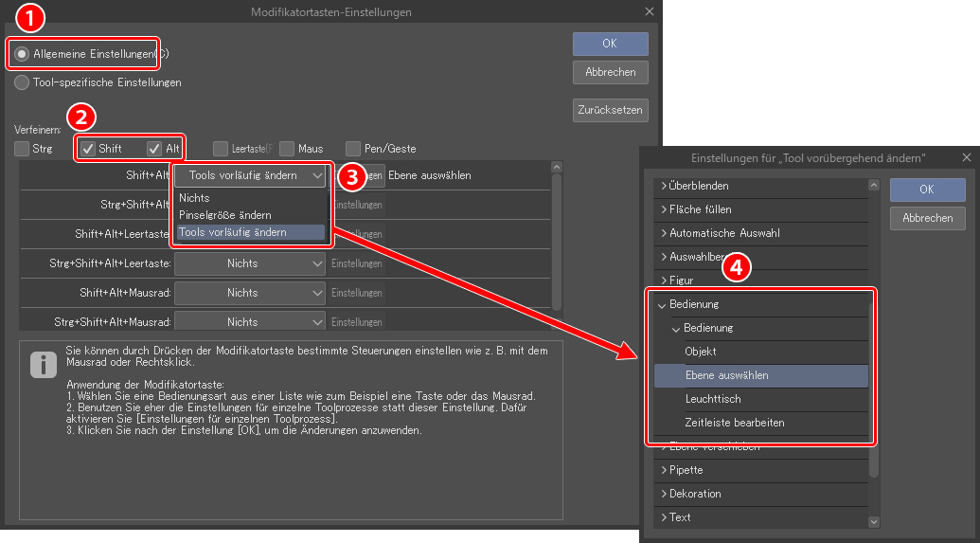Screen dimensions: 980x543
Task: Open Shift+Alt+Mausrad dropdown
Action: pyautogui.click(x=252, y=293)
